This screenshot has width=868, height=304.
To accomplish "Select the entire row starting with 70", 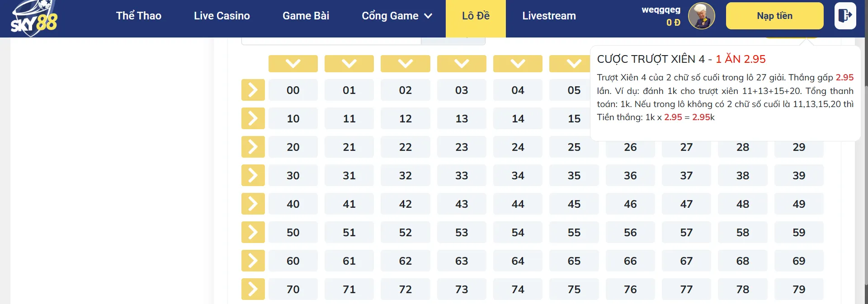I will click(253, 289).
